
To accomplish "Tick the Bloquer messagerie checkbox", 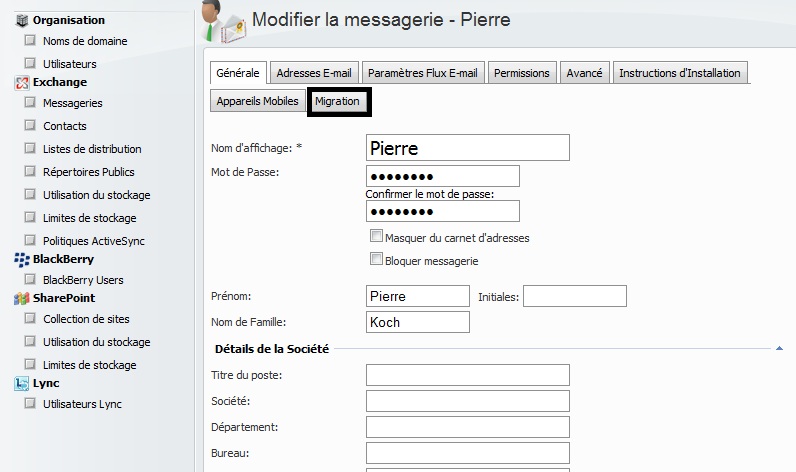I will tap(377, 260).
